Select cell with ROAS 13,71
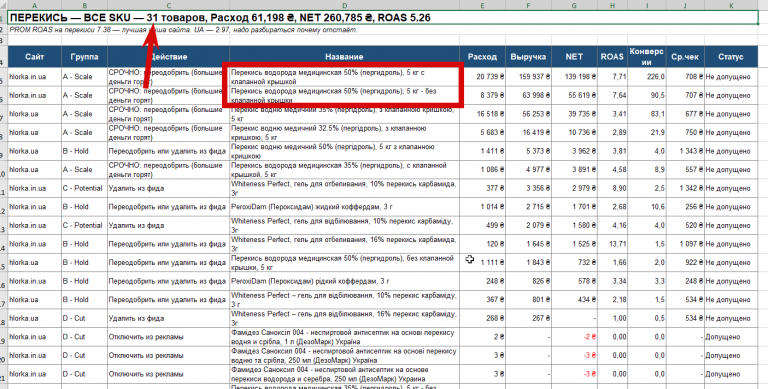768x389 pixels. point(612,244)
